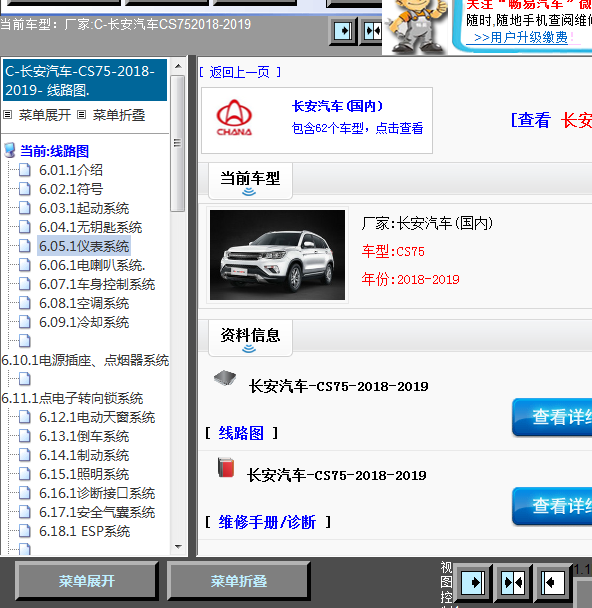Open 6.16.1诊断接口系统 tree item
The width and height of the screenshot is (592, 608).
tap(97, 493)
